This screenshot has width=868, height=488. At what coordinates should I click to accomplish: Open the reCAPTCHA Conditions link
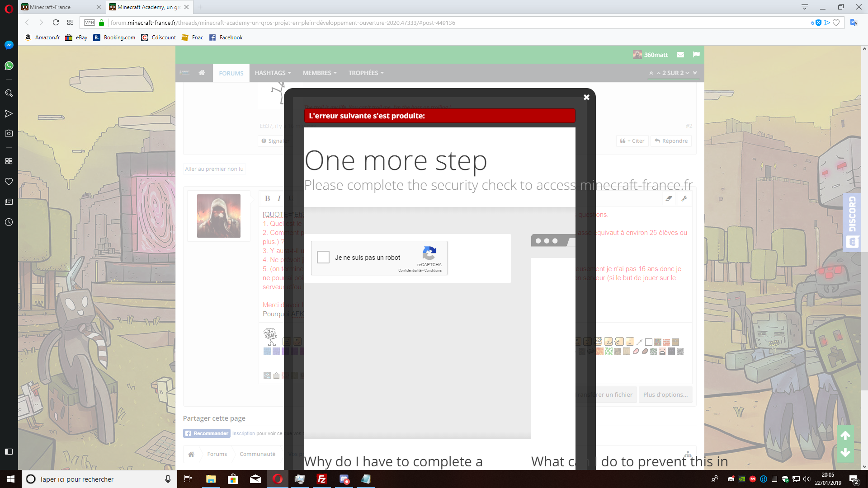click(x=433, y=270)
